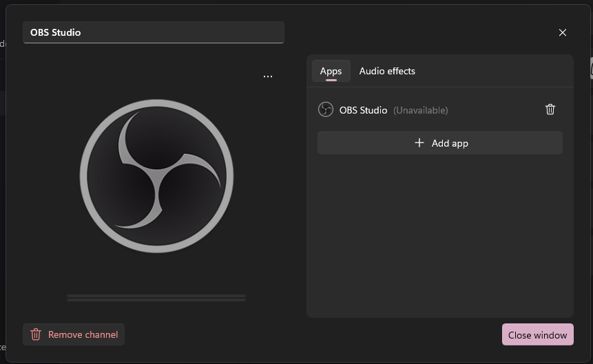Screen dimensions: 593x364
Task: Select the OBS Studio app entry text
Action: coord(363,110)
